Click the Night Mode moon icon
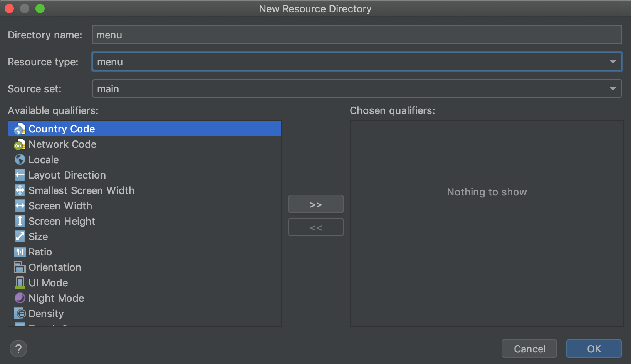The height and width of the screenshot is (364, 631). [x=20, y=298]
